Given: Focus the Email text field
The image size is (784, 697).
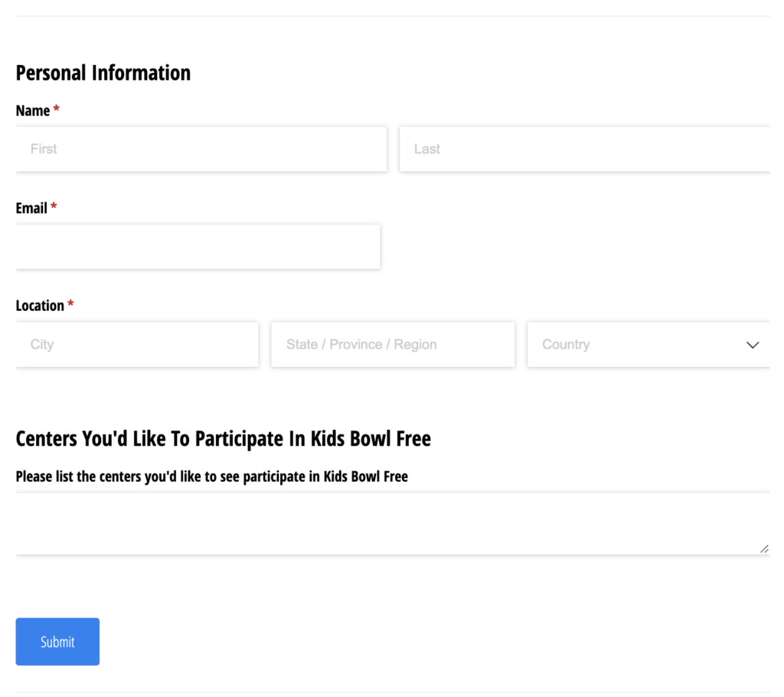Looking at the screenshot, I should (x=198, y=247).
